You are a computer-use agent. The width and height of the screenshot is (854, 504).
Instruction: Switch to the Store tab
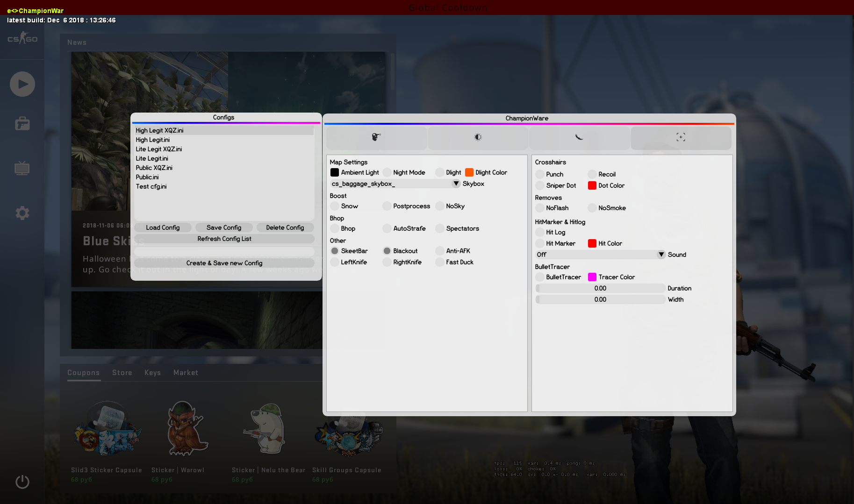tap(122, 373)
